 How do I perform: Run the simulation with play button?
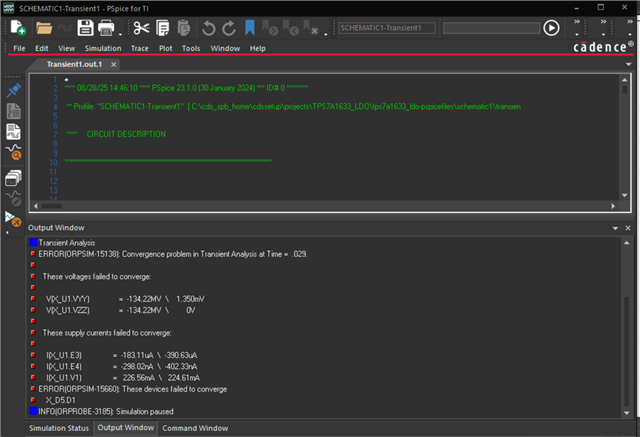coord(551,28)
